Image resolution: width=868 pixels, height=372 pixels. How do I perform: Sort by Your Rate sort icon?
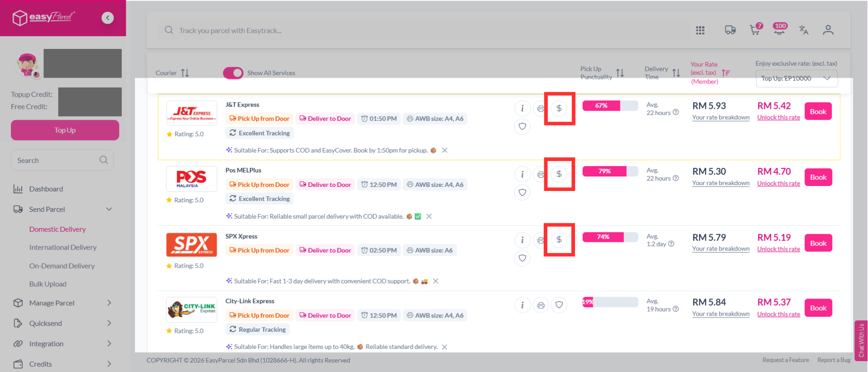(x=726, y=73)
